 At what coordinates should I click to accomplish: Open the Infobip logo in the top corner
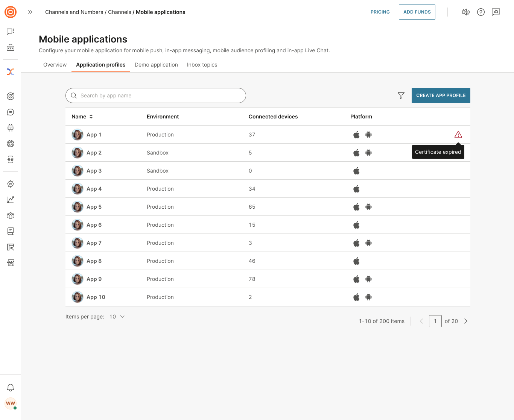[11, 12]
